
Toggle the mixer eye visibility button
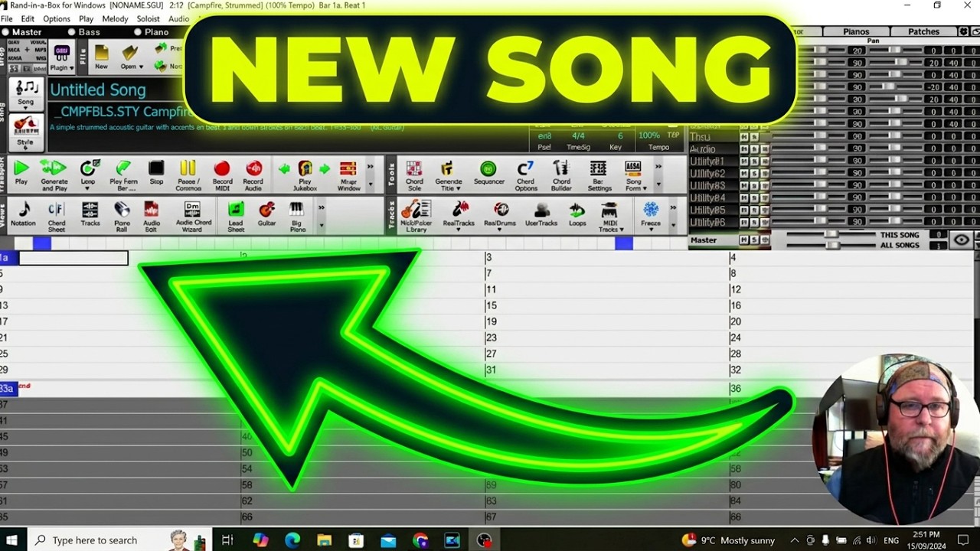pyautogui.click(x=962, y=240)
